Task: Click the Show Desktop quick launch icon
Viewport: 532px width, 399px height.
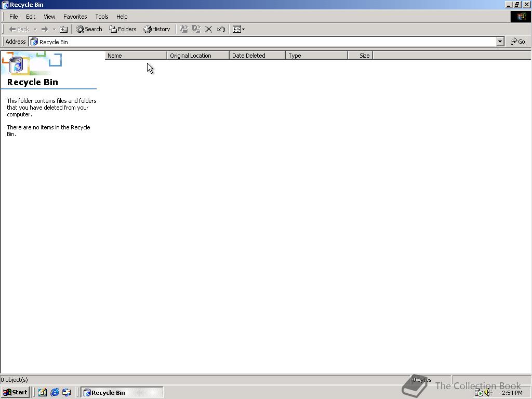Action: [x=43, y=393]
